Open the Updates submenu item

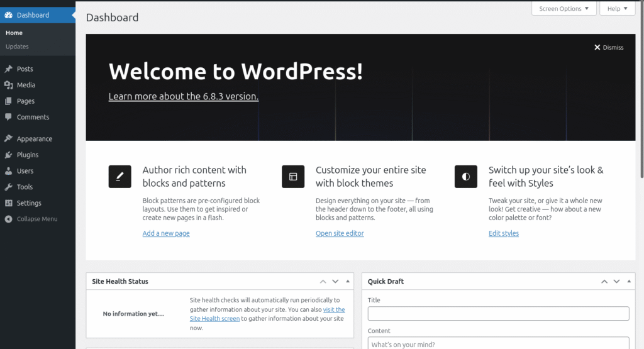click(x=17, y=47)
